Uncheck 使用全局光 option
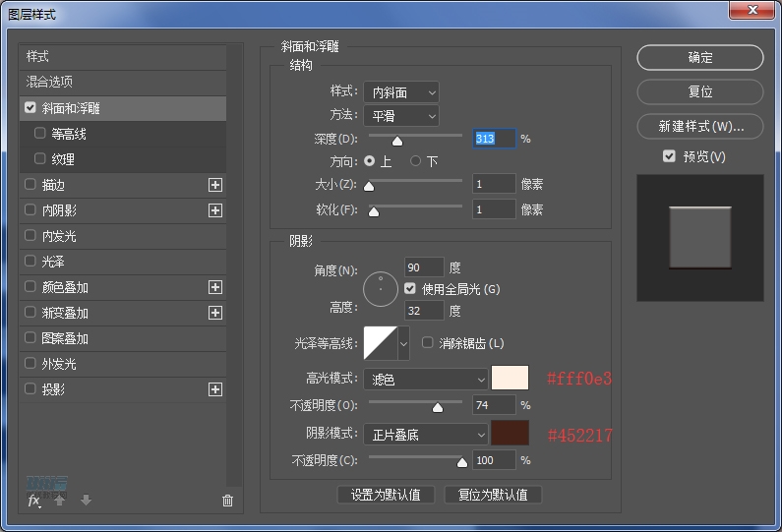This screenshot has height=532, width=782. click(x=410, y=289)
